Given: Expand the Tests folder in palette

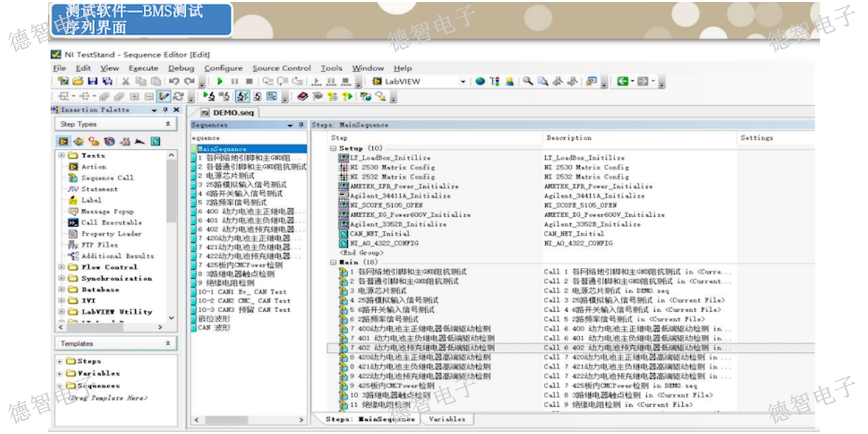Looking at the screenshot, I should (x=62, y=155).
